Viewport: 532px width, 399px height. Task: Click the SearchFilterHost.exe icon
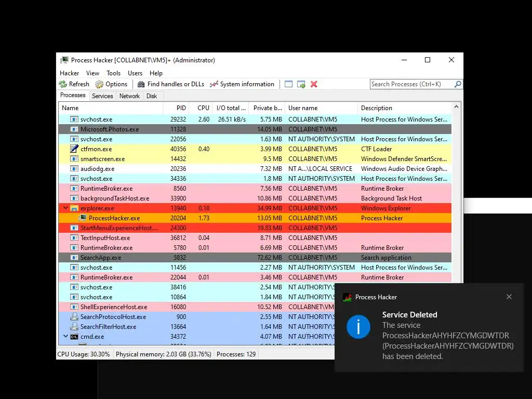74,326
